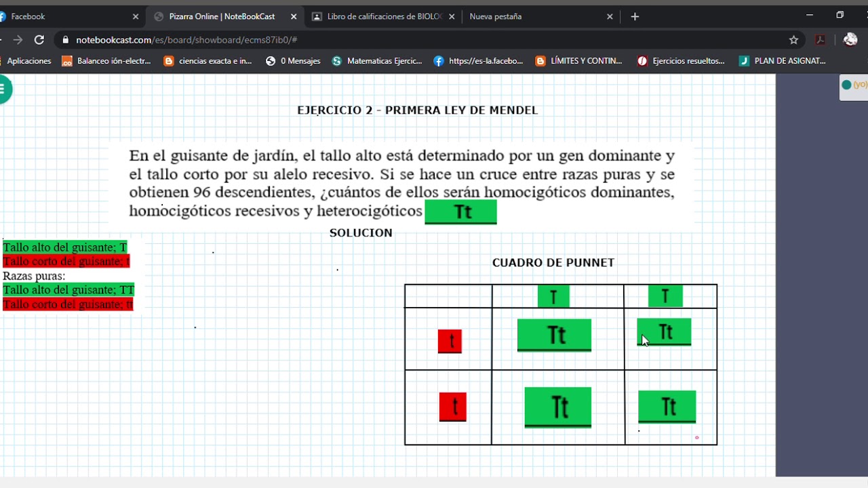Click the SOLUCION heading
This screenshot has height=488, width=868.
pyautogui.click(x=361, y=233)
